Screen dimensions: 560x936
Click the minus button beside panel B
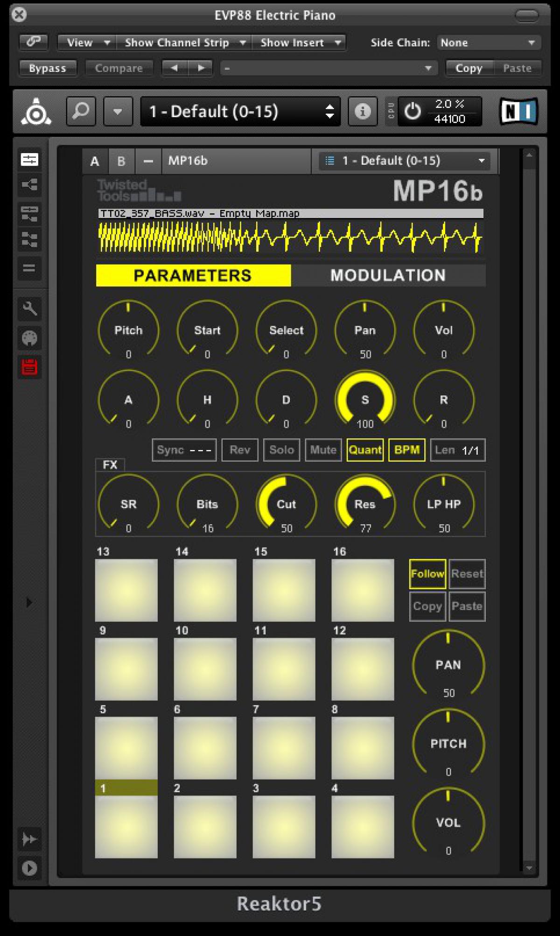148,161
